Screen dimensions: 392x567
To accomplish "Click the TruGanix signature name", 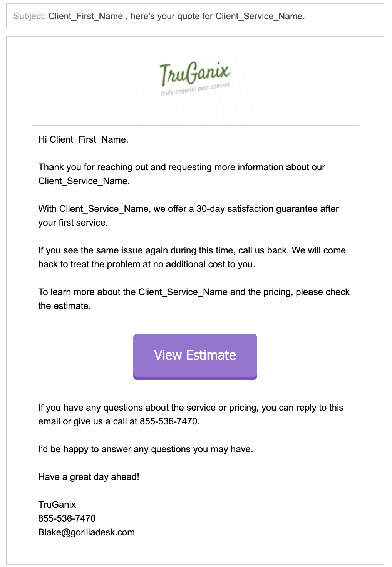I will 57,505.
